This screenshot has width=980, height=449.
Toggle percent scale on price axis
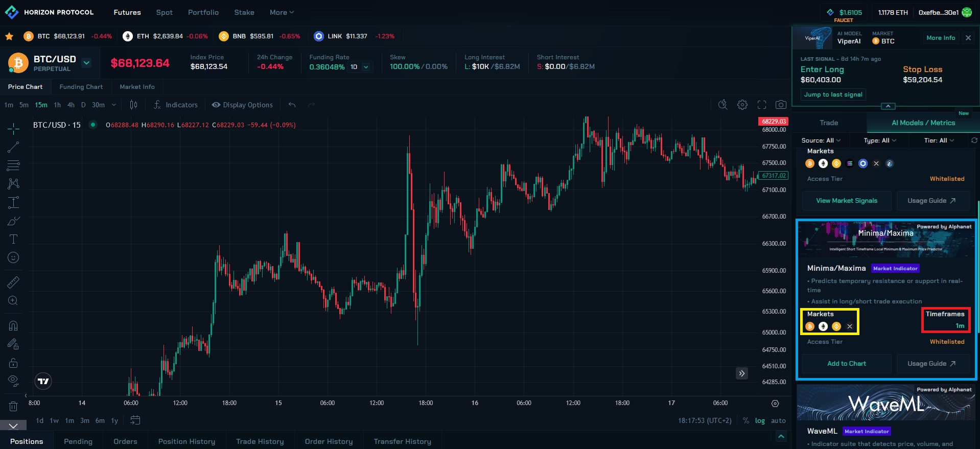(x=746, y=420)
